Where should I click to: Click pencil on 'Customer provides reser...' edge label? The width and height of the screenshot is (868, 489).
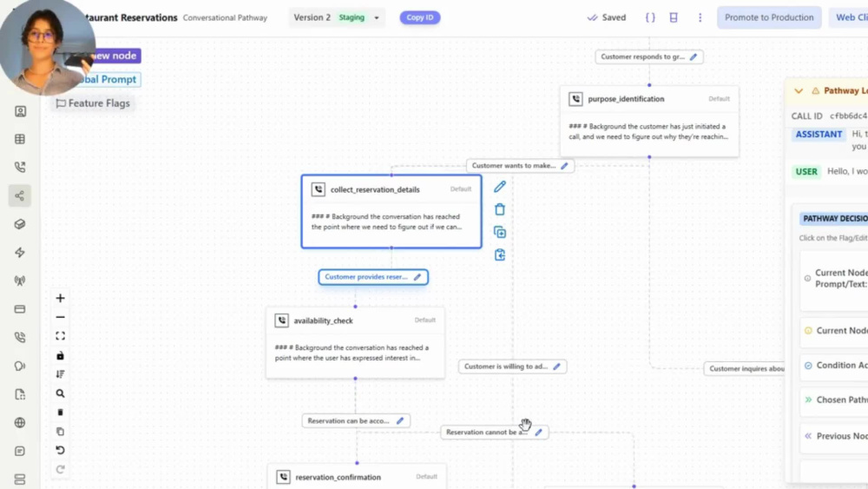pyautogui.click(x=418, y=277)
